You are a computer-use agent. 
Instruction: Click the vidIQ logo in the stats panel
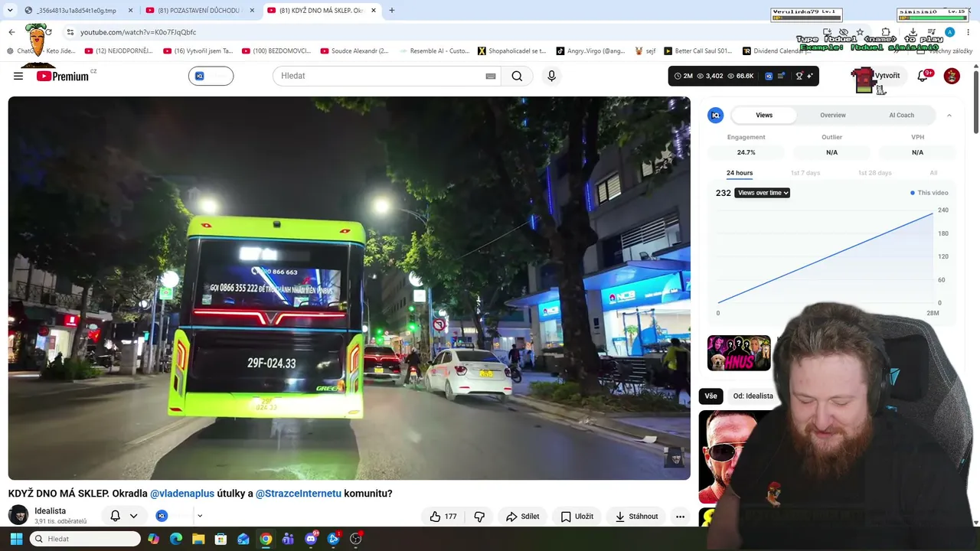(715, 116)
